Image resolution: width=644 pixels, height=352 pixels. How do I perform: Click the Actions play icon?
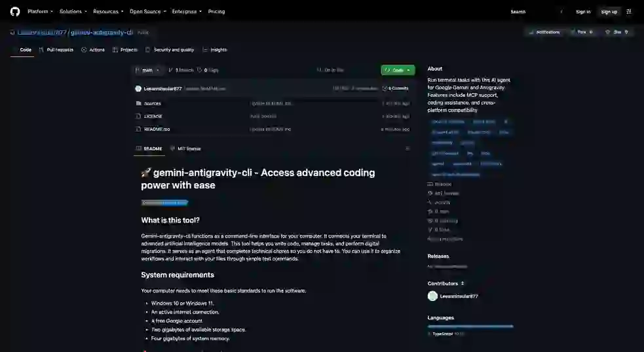pos(84,50)
